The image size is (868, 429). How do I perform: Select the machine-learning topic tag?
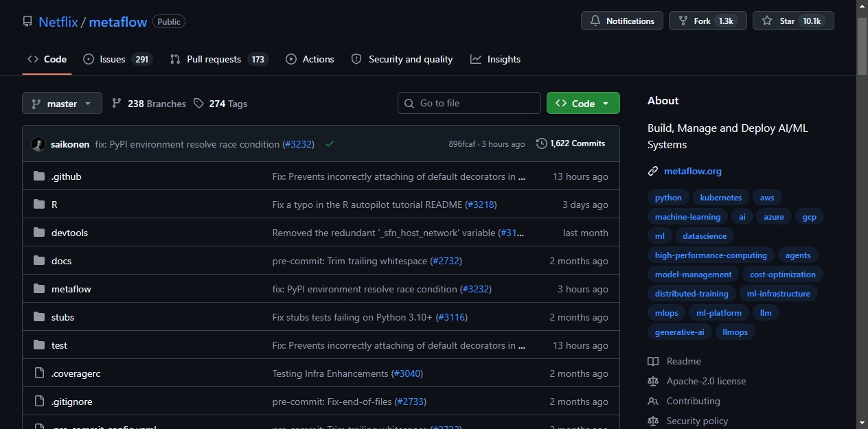[687, 217]
